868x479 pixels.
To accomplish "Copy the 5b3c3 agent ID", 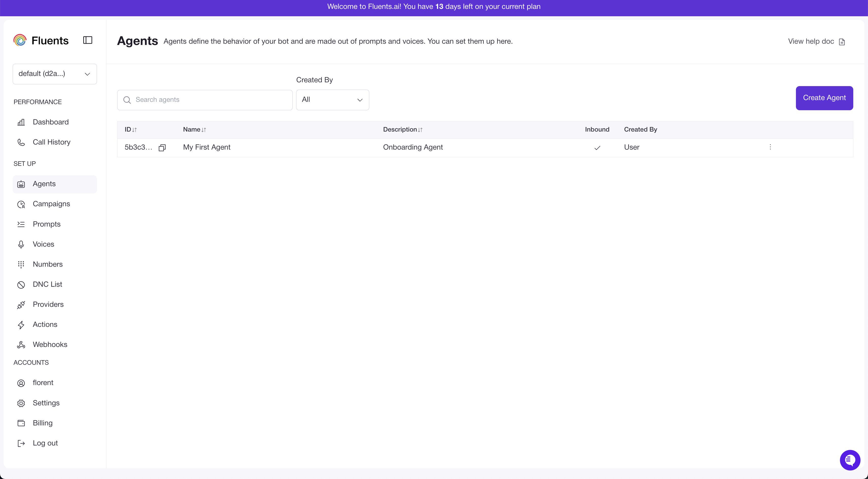I will click(162, 148).
